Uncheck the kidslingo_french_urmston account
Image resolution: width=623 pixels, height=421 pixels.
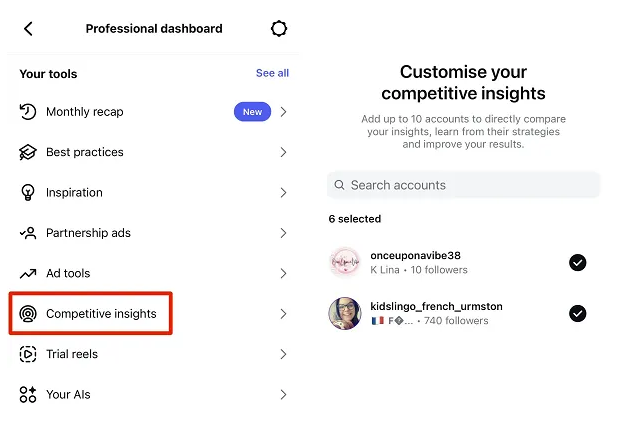coord(577,313)
